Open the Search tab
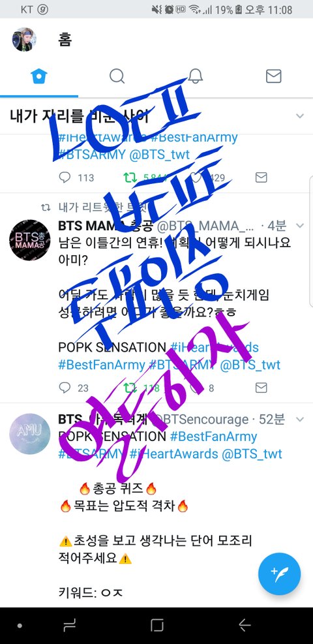The width and height of the screenshot is (313, 644). (117, 76)
